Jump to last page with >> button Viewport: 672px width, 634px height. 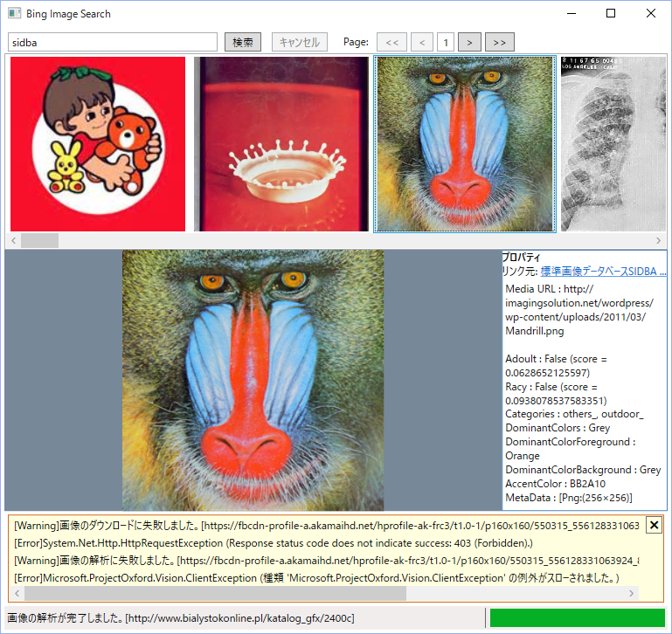tap(499, 42)
